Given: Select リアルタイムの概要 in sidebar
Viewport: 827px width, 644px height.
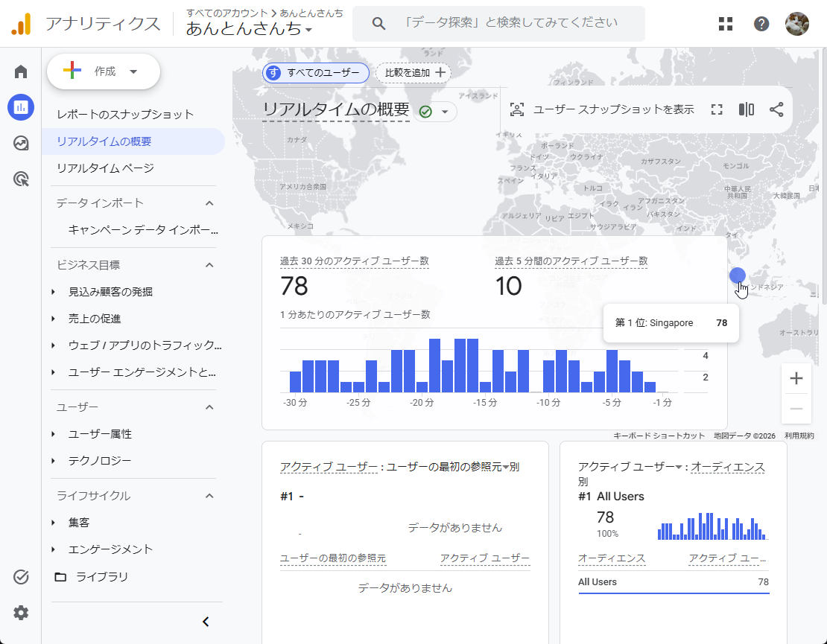Looking at the screenshot, I should coord(133,141).
